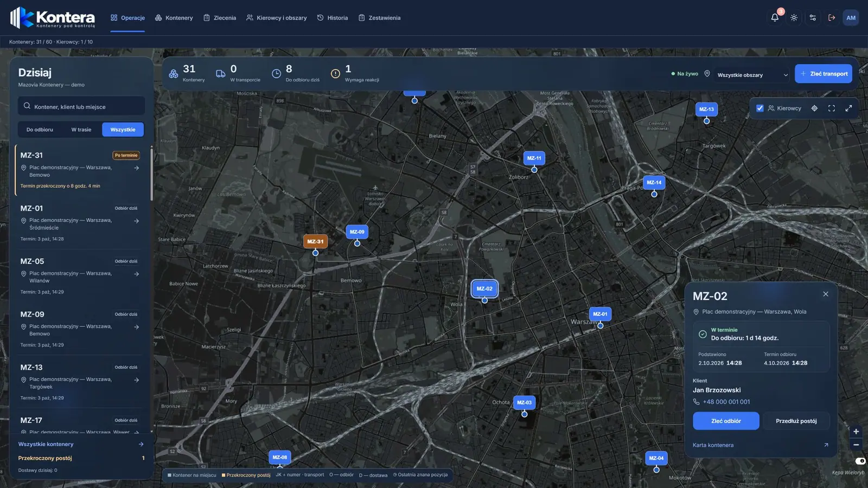Call phone number +48 000 001 001
868x488 pixels.
point(726,402)
